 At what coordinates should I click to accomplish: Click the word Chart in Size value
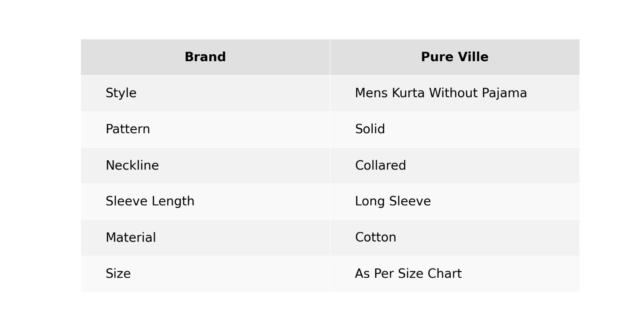[444, 274]
